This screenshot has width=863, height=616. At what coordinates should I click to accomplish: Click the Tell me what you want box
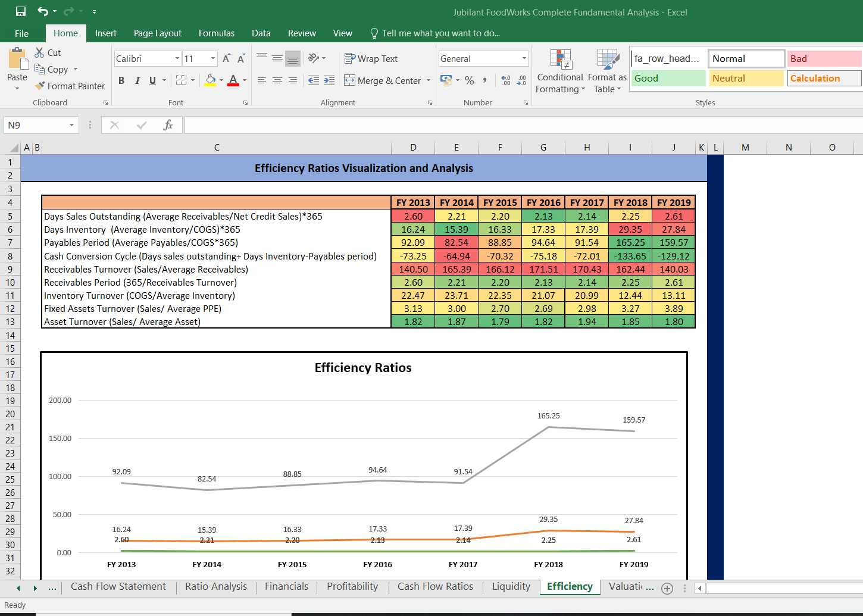[436, 33]
